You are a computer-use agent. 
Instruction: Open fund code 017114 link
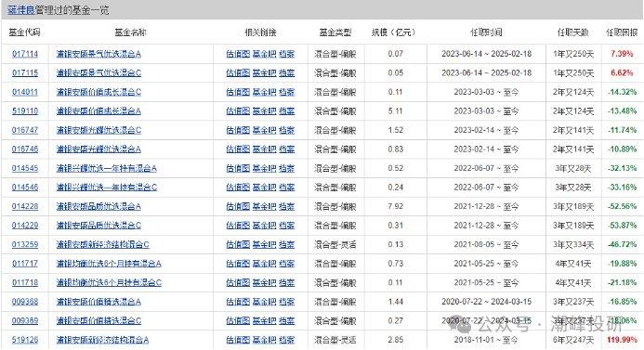(25, 54)
